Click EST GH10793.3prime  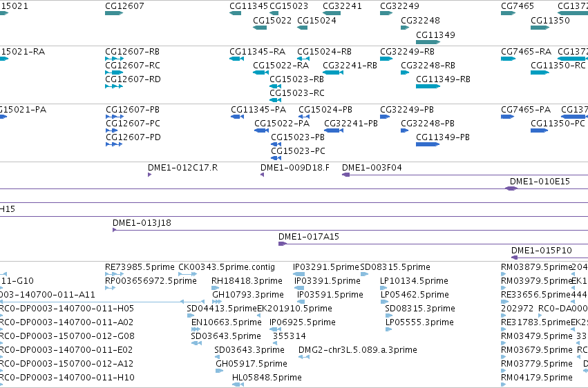[248, 295]
